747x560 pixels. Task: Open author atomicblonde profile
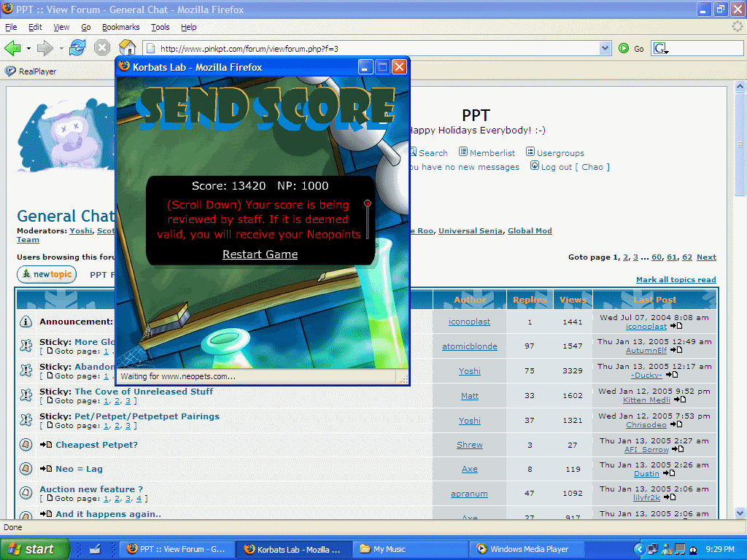(x=470, y=346)
